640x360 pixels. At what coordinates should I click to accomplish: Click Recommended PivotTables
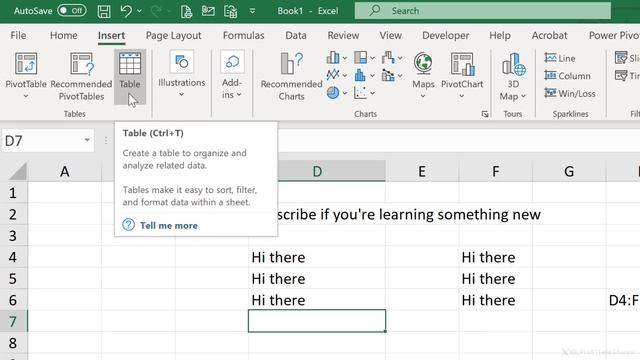(81, 76)
